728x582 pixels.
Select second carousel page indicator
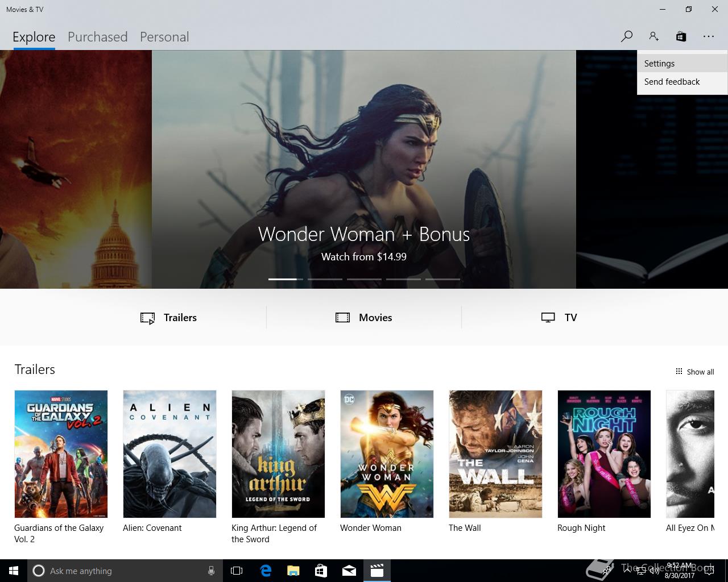pos(325,279)
